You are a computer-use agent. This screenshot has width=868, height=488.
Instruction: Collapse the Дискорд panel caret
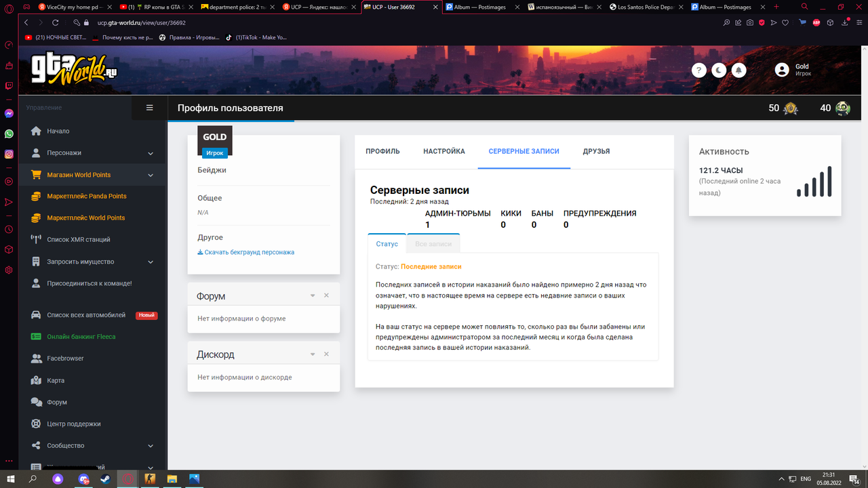313,354
